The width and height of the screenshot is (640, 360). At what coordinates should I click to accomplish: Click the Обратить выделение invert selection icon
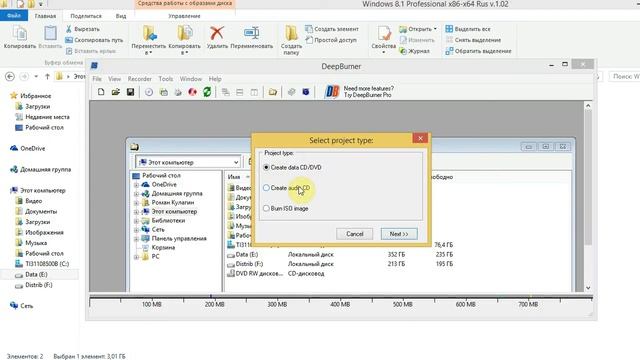[449, 51]
